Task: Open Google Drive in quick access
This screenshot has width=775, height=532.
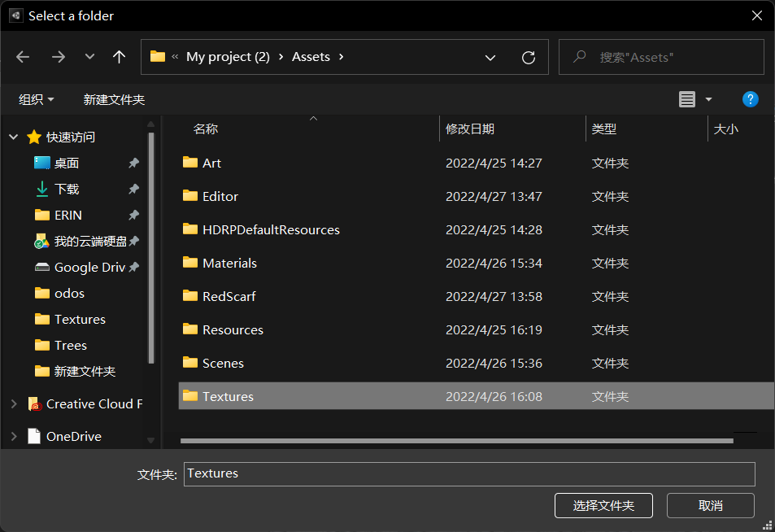Action: 86,267
